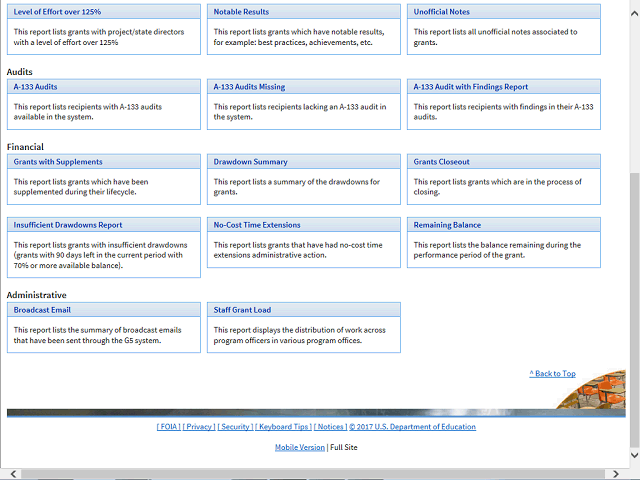Click the Back to Top link
Screen dimensions: 640x480
pos(553,373)
